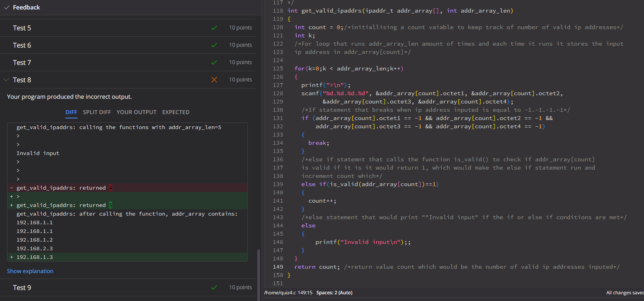Click the get_valid_ipaddrs function signature

(x=400, y=11)
